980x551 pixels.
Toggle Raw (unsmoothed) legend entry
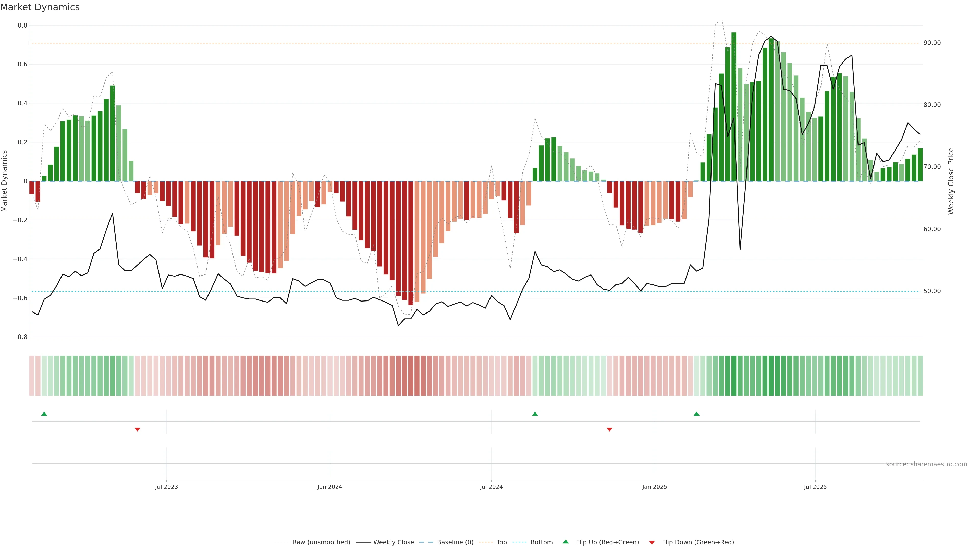click(321, 542)
